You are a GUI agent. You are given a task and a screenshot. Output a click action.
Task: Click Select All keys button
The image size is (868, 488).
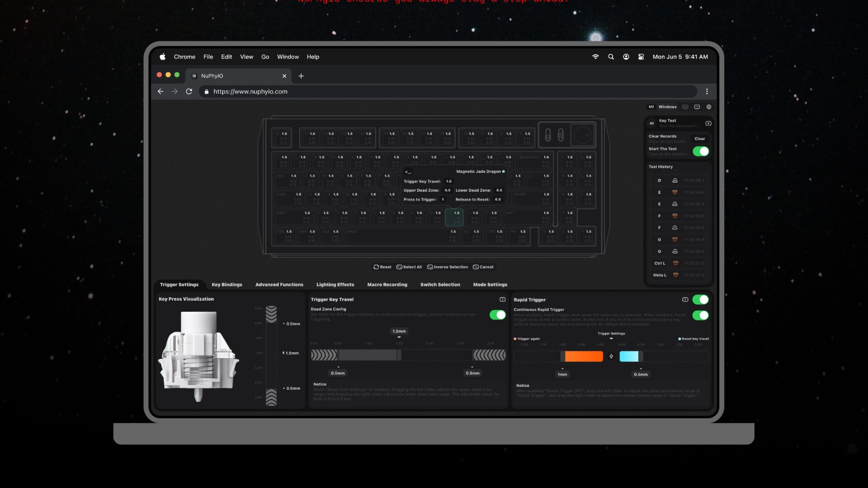(409, 267)
